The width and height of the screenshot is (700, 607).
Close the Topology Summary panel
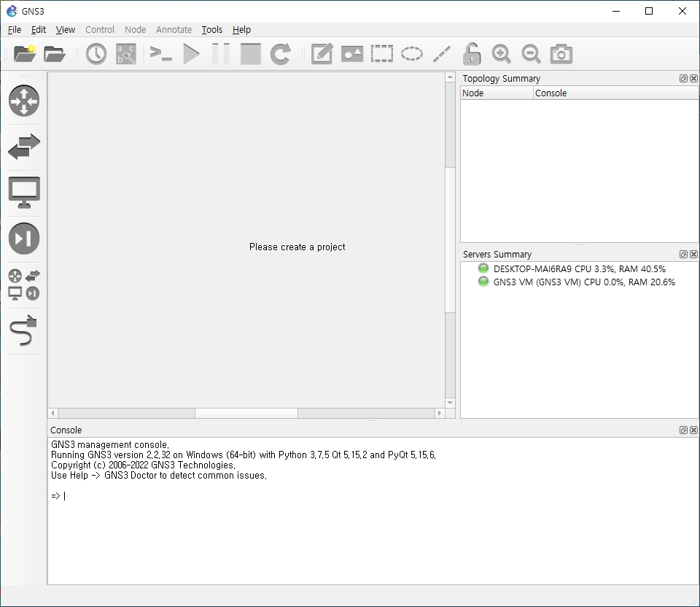click(693, 78)
